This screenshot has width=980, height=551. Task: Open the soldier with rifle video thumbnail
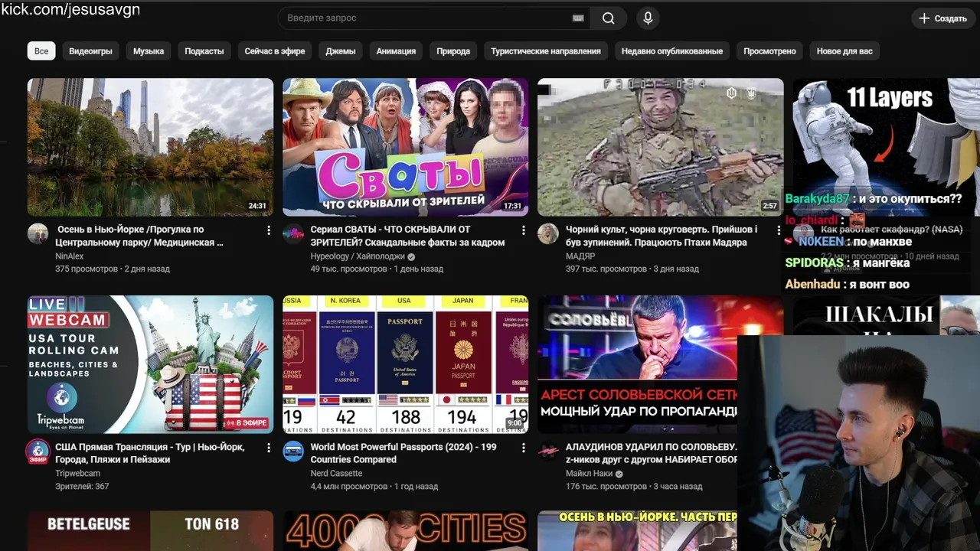click(660, 147)
